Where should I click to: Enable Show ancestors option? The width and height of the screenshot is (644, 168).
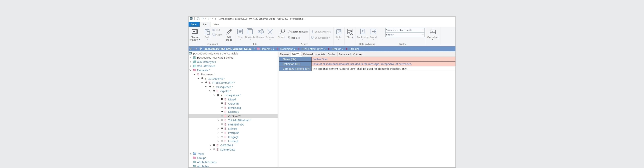321,32
